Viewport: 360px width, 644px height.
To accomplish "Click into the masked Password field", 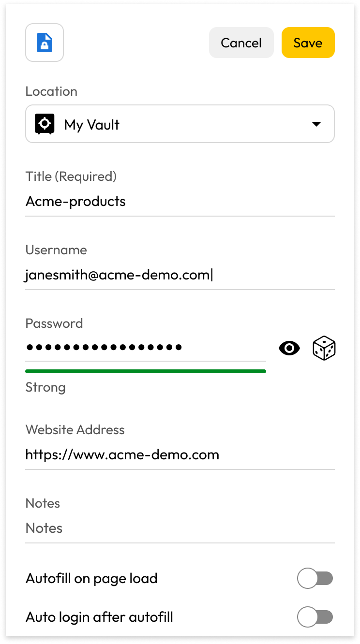I will click(145, 348).
